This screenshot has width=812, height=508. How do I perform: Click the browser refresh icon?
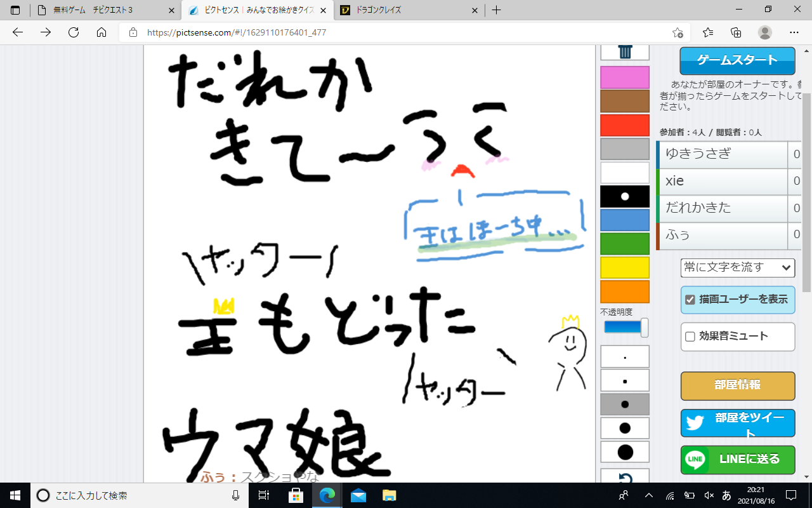(74, 32)
